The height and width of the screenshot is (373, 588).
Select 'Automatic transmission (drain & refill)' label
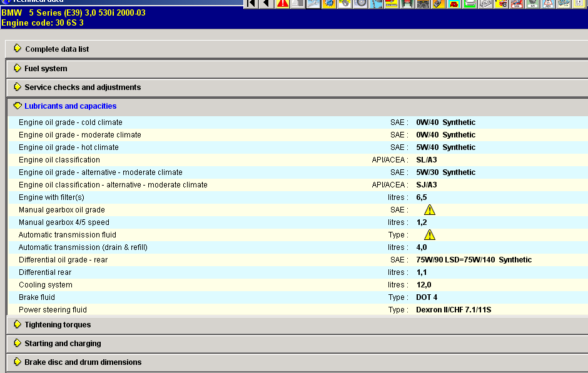pyautogui.click(x=83, y=247)
